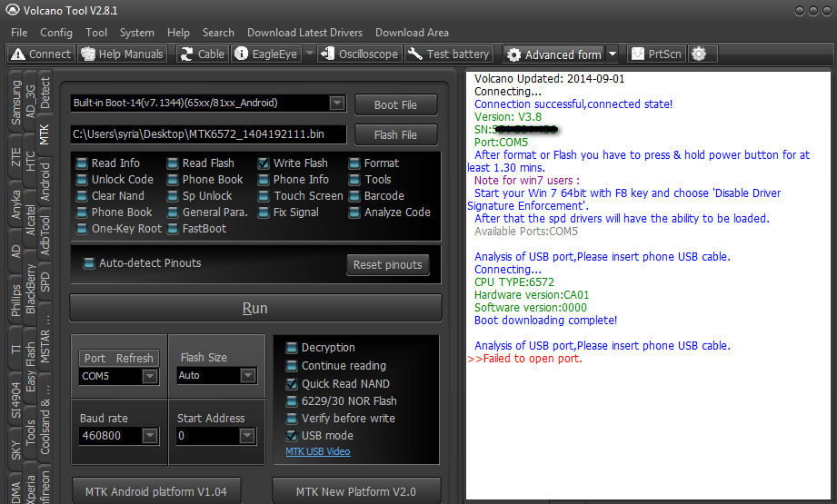Click the Run button
The height and width of the screenshot is (504, 837).
pyautogui.click(x=255, y=308)
